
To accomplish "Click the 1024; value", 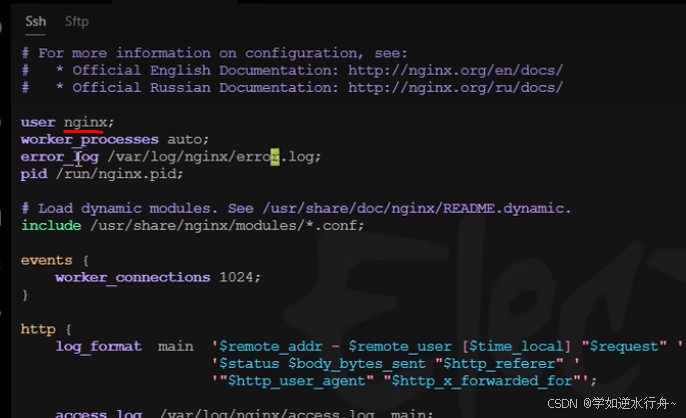I will pyautogui.click(x=240, y=277).
